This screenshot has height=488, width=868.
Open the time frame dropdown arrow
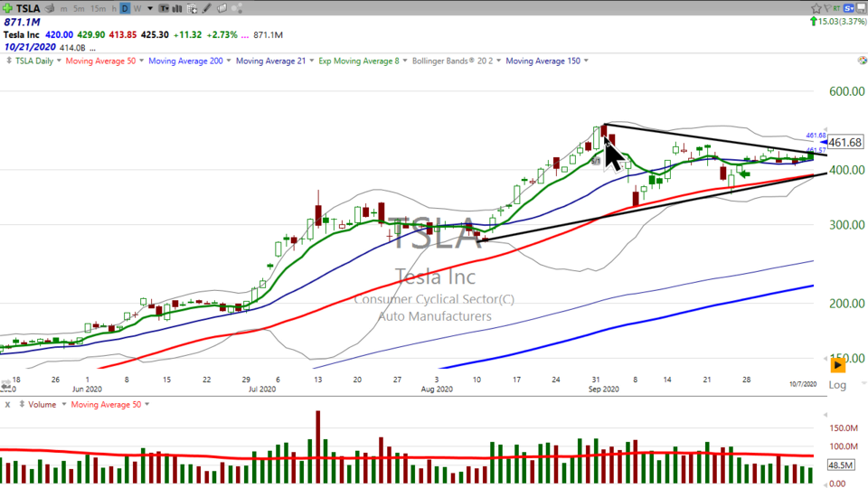coord(150,9)
